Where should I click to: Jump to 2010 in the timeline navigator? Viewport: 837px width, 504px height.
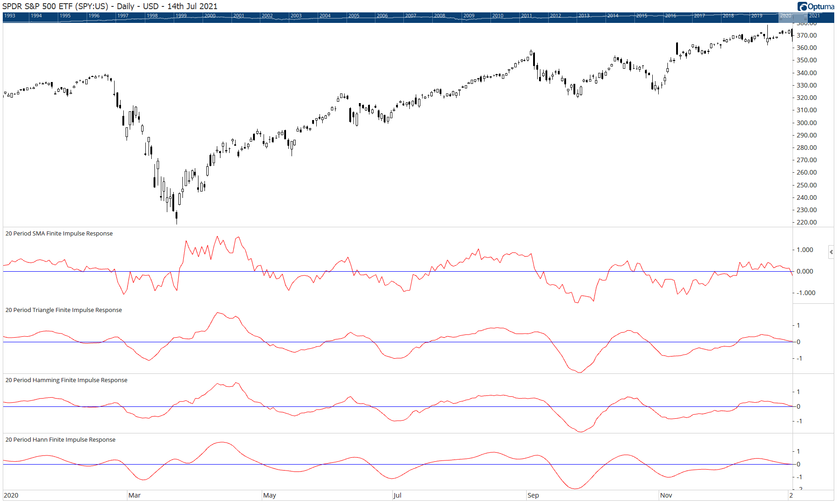(x=498, y=16)
